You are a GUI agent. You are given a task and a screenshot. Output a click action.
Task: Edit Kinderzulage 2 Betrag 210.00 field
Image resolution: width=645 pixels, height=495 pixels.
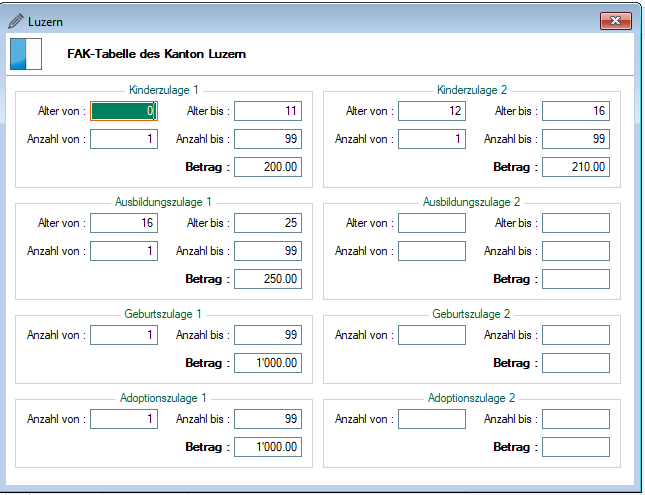click(576, 167)
